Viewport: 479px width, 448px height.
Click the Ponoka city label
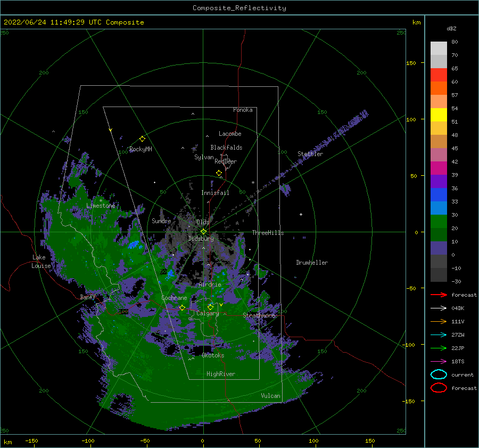click(243, 110)
